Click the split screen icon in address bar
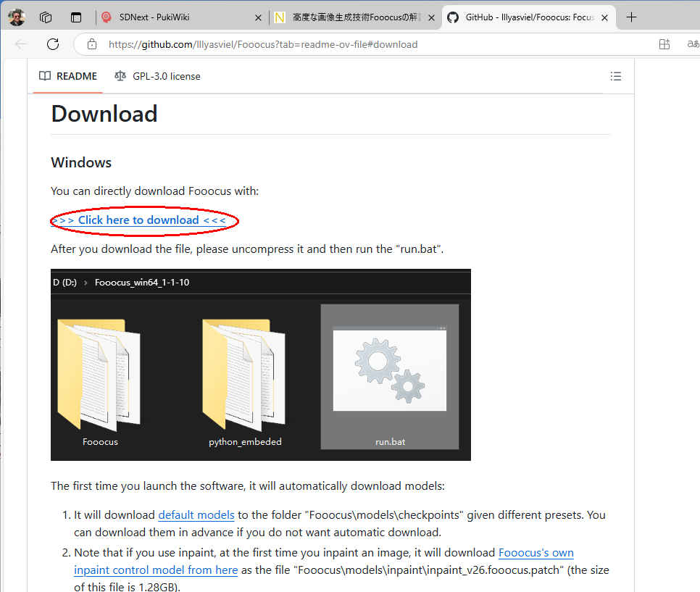This screenshot has width=700, height=592. tap(664, 44)
